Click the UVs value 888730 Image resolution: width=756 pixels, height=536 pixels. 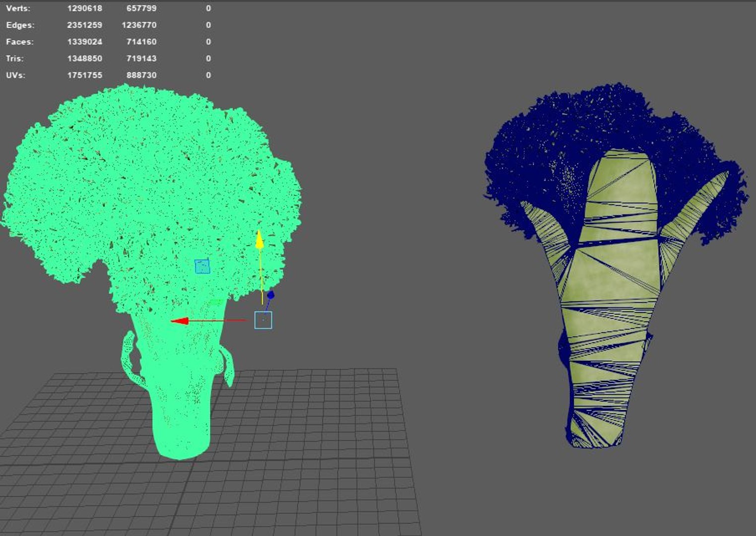pos(141,75)
